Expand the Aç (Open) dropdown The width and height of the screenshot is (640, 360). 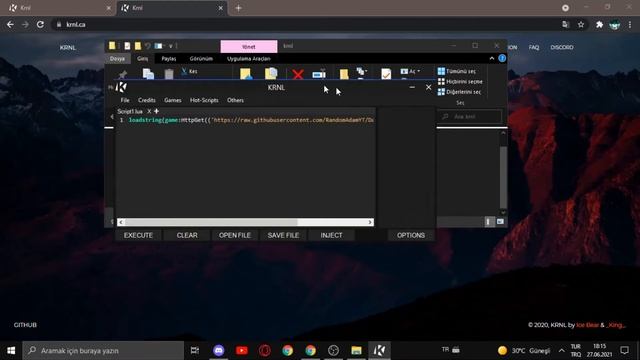[x=410, y=71]
